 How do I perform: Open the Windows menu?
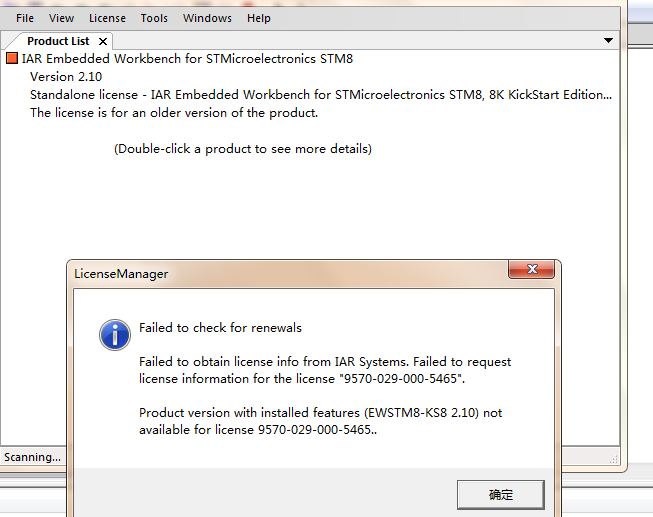click(x=207, y=18)
